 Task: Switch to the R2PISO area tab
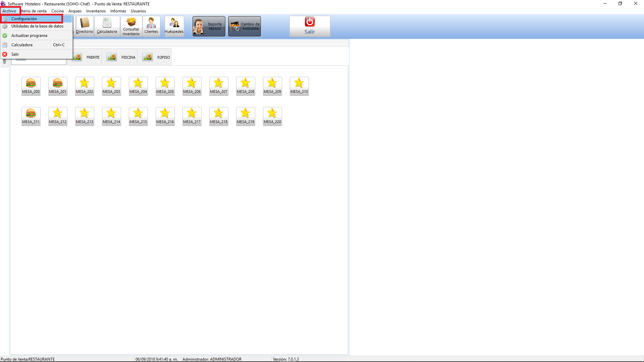pyautogui.click(x=156, y=57)
